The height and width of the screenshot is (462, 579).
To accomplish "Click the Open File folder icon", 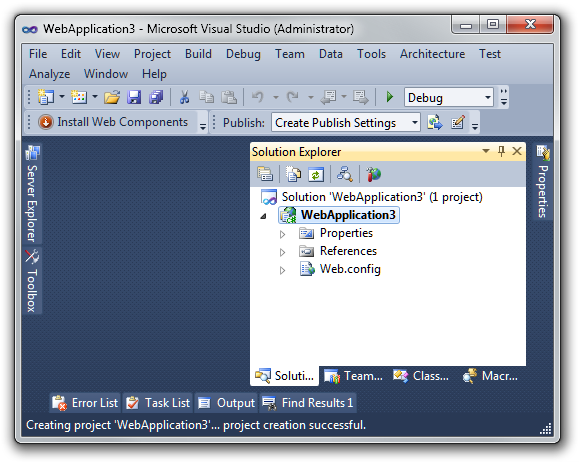I will coord(112,97).
